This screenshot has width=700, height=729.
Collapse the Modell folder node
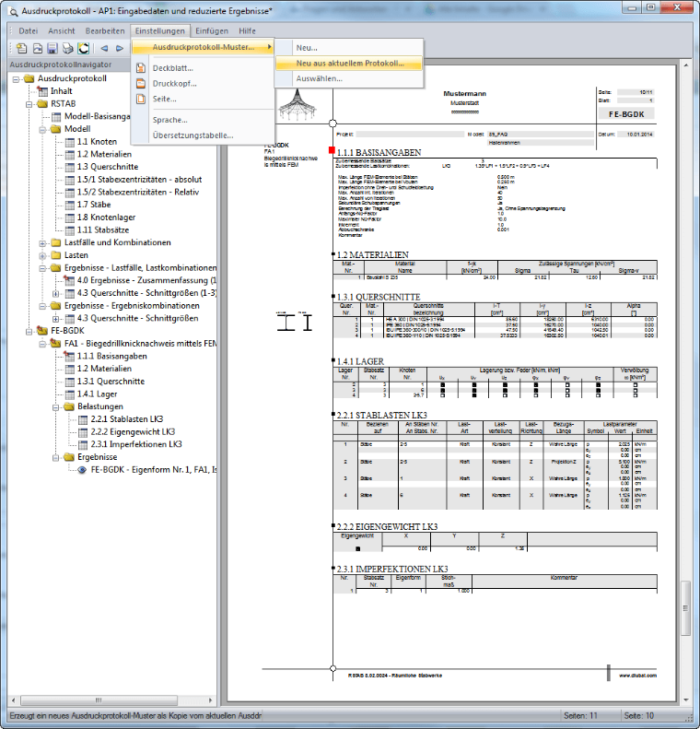click(x=42, y=129)
